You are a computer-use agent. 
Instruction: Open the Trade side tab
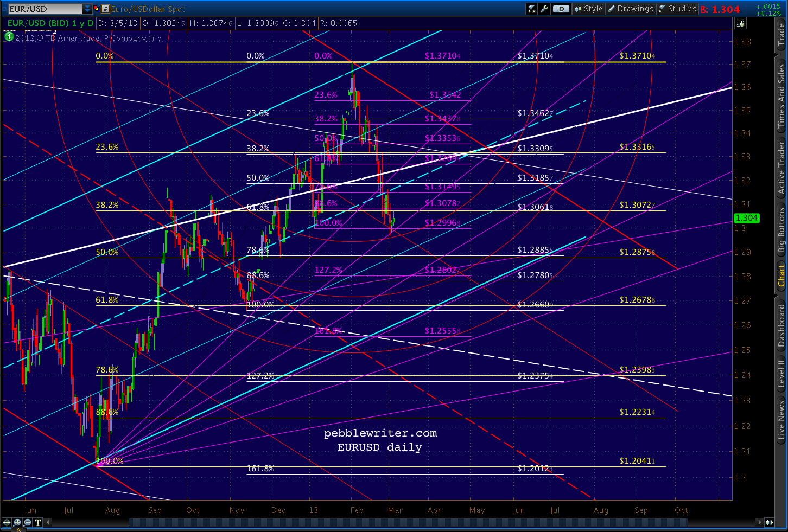(x=781, y=35)
